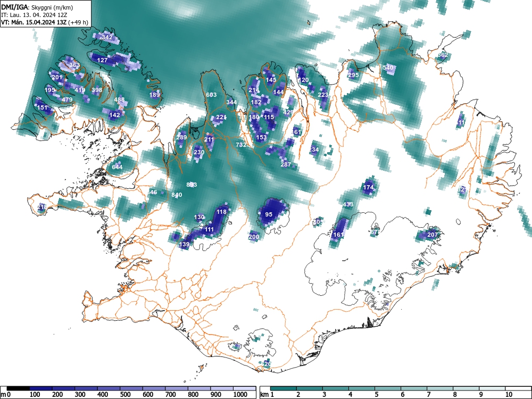Select the lightest 9–10 km legend swatch
The width and height of the screenshot is (532, 399).
pyautogui.click(x=492, y=388)
